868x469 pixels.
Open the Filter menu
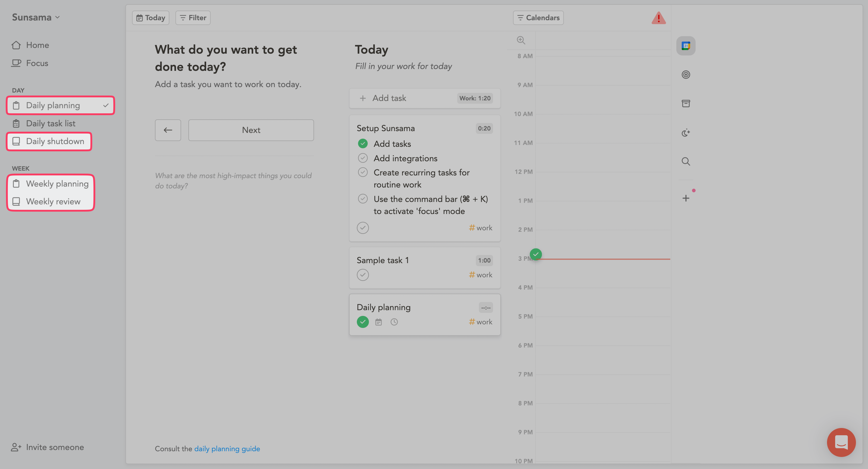(193, 18)
